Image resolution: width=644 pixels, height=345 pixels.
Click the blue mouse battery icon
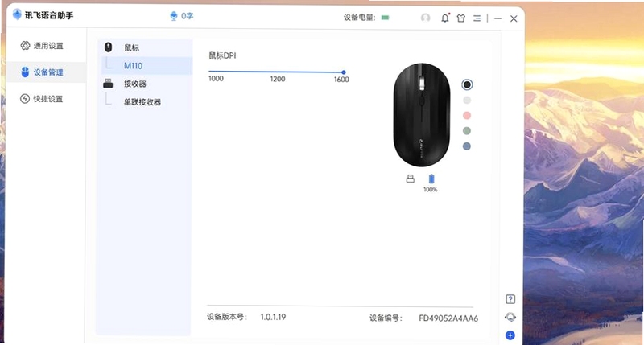coord(431,179)
